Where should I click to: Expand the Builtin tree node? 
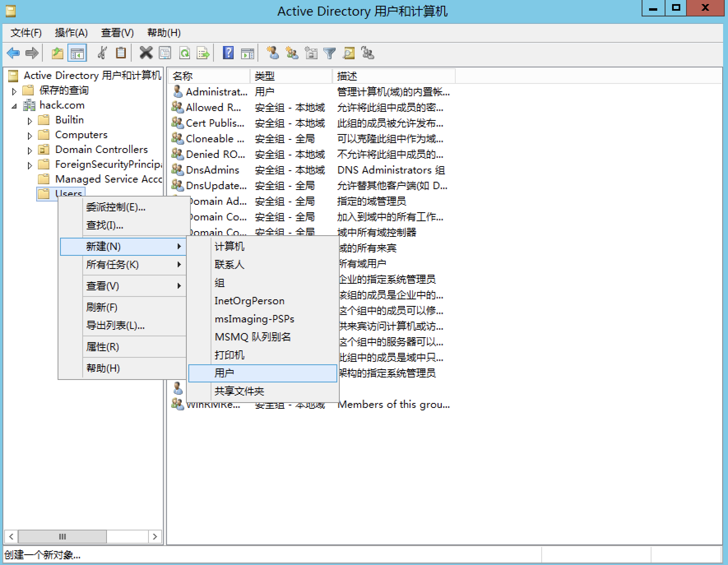(x=30, y=121)
